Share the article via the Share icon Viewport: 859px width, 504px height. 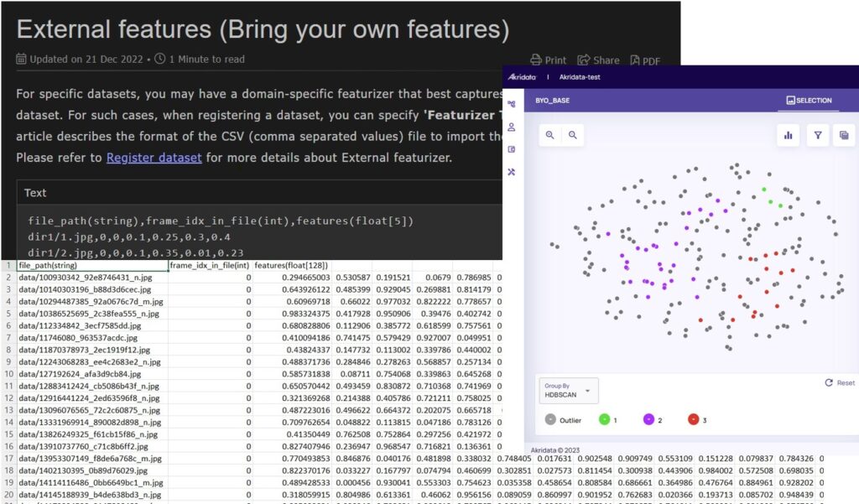tap(598, 60)
